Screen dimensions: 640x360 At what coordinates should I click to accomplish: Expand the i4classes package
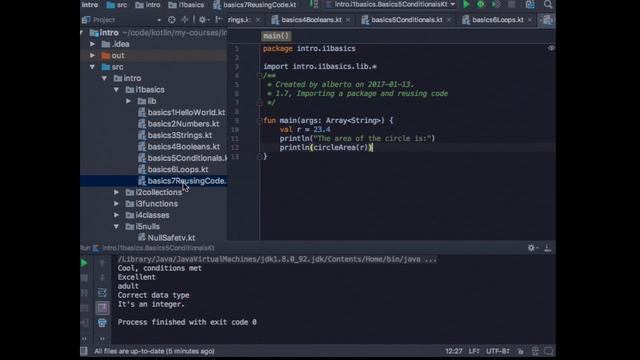click(116, 215)
